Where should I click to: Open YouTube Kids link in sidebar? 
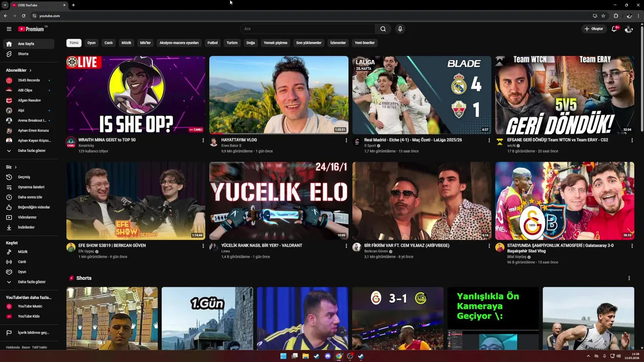tap(28, 316)
